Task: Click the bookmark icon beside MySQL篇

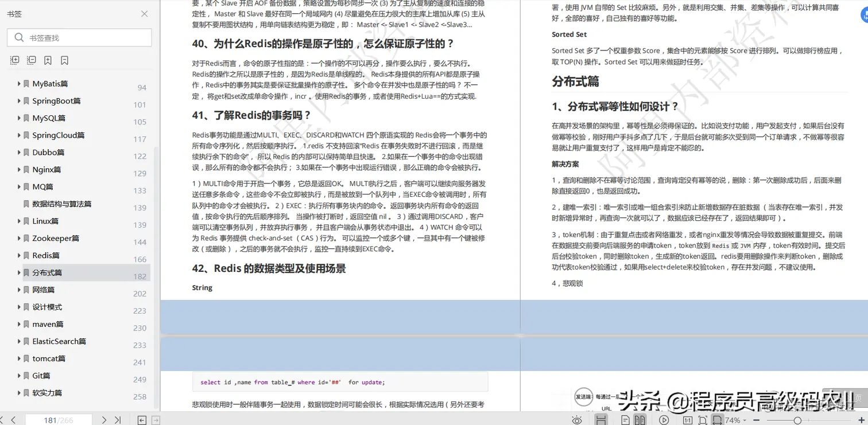Action: point(26,118)
